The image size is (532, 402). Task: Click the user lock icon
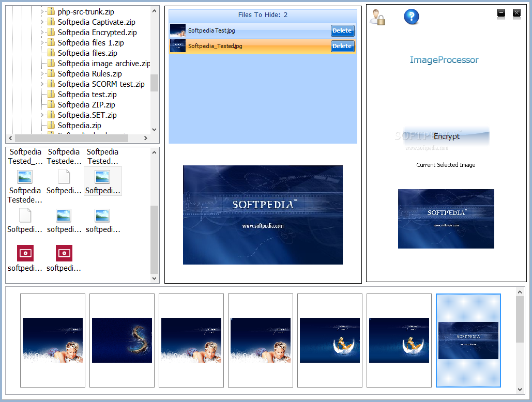point(377,17)
